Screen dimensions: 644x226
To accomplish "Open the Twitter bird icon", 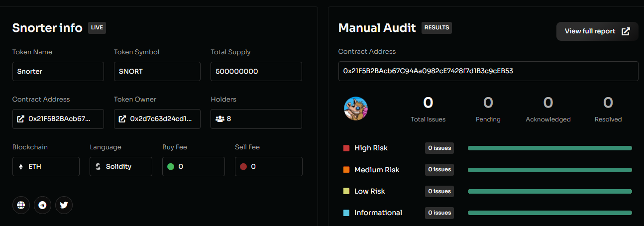I will tap(64, 205).
